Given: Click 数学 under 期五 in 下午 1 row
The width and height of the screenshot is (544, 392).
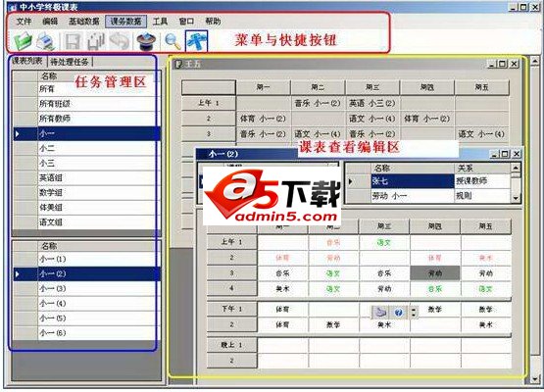Looking at the screenshot, I should (x=486, y=309).
